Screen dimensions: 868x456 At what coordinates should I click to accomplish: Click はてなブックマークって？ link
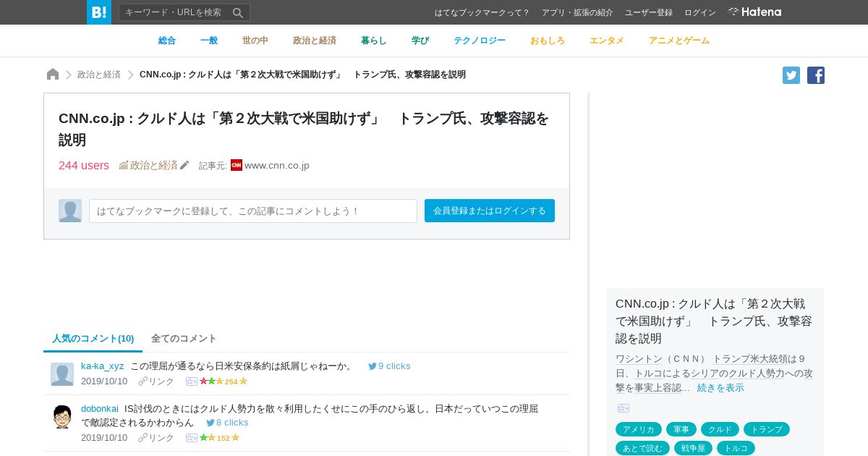click(x=482, y=12)
